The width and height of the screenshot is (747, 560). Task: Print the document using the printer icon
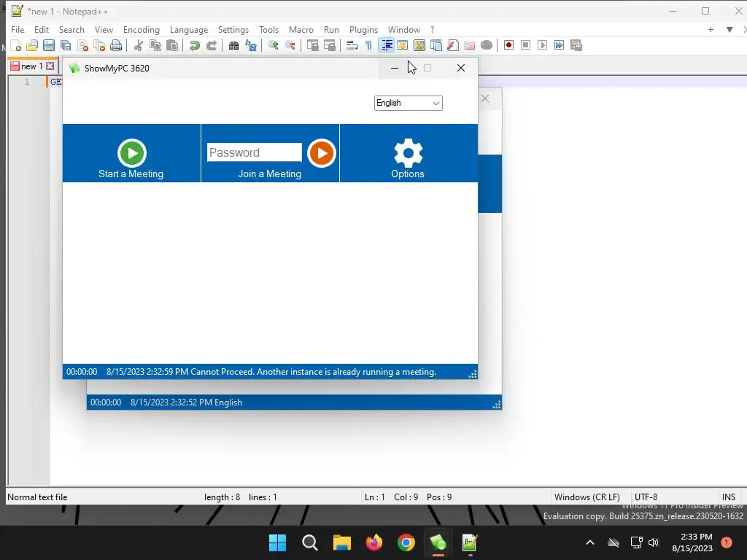116,46
